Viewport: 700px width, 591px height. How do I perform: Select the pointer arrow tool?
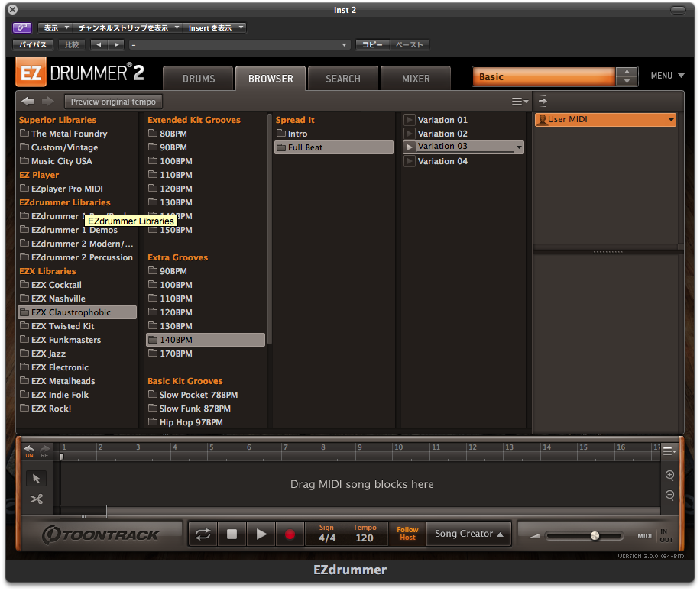(x=36, y=479)
